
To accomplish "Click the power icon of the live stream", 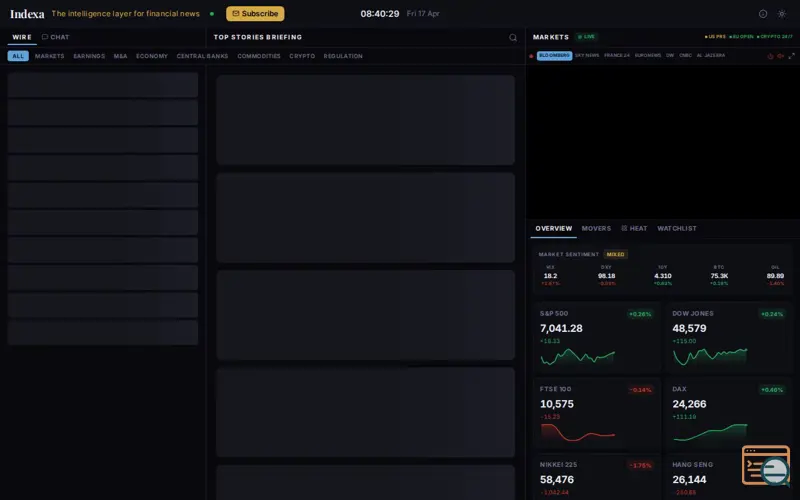I will 770,56.
